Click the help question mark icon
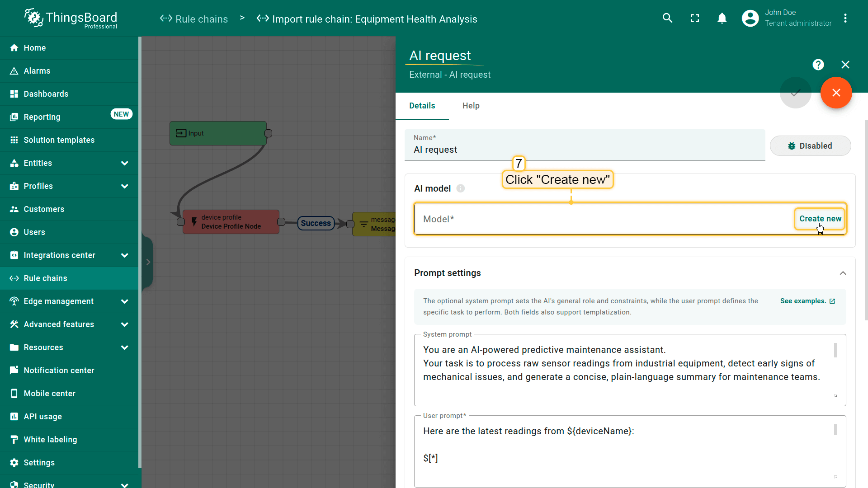The image size is (868, 488). point(818,65)
